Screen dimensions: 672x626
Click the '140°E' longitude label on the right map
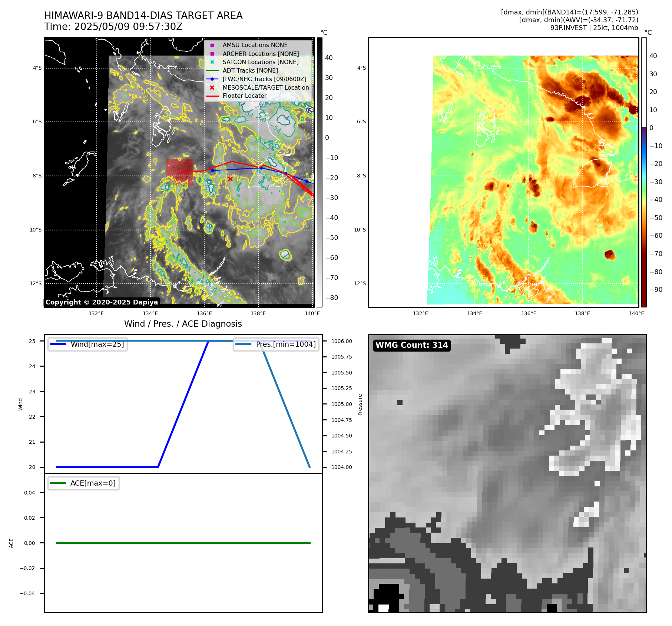click(636, 313)
